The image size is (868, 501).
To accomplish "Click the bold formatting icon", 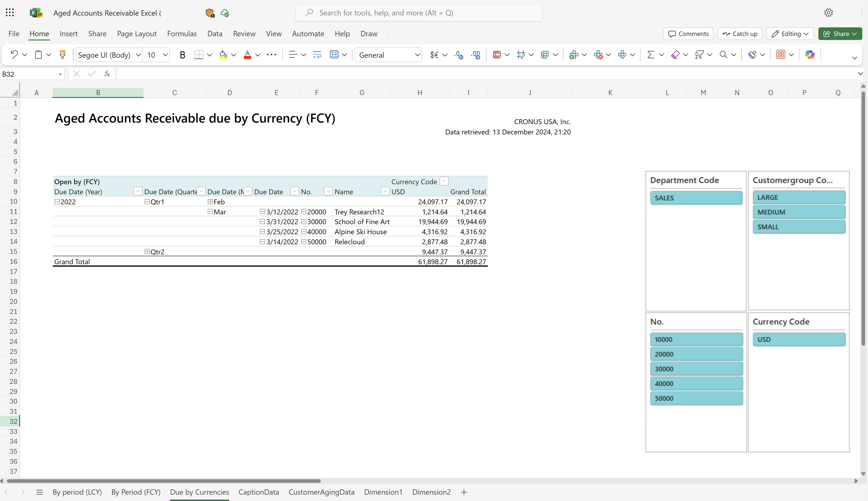I will [182, 54].
